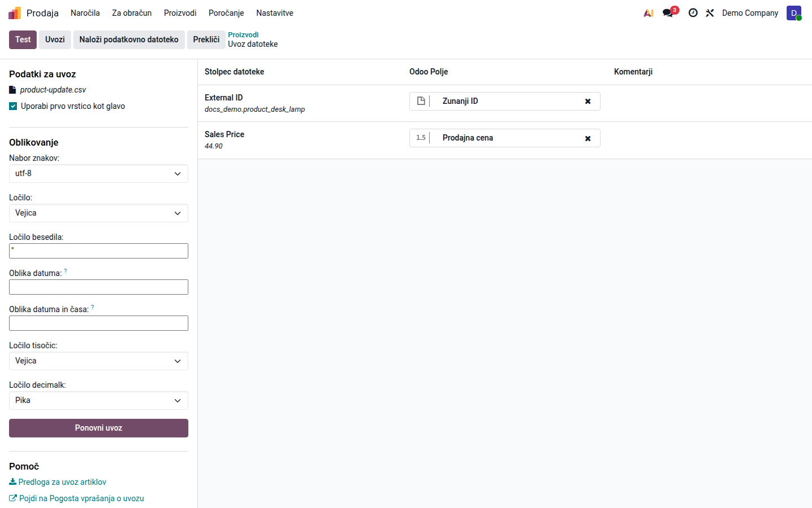Click the docs_demo.product_desk_lamp sample value

pos(255,110)
